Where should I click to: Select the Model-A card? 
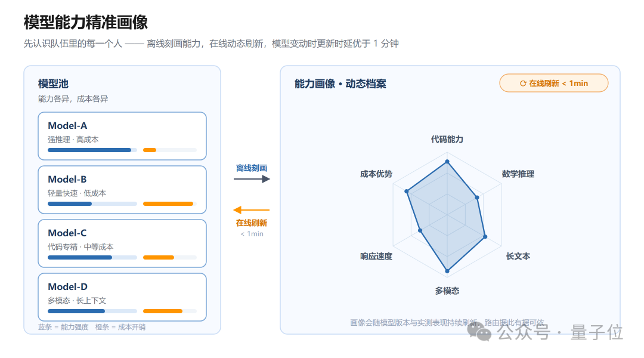[x=122, y=136]
